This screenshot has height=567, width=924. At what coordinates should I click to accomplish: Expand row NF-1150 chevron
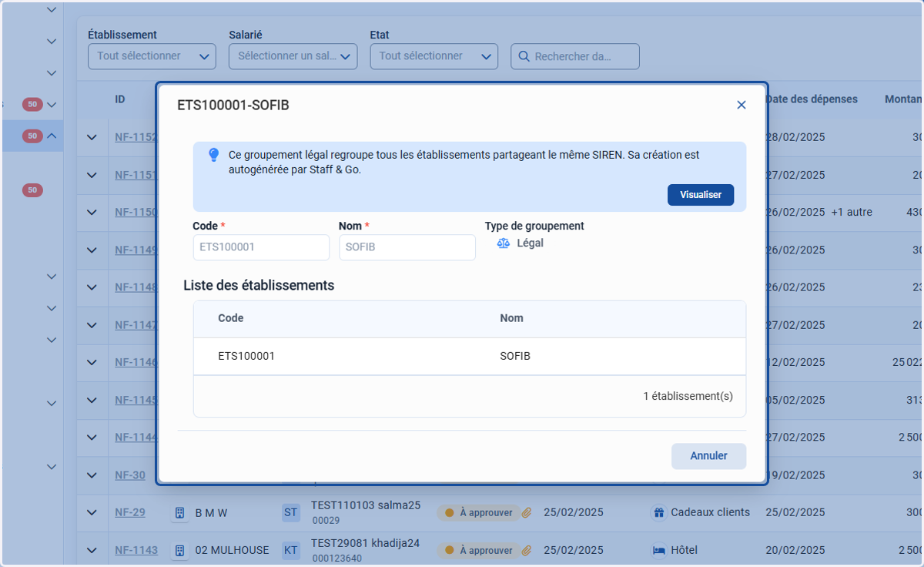pos(92,212)
